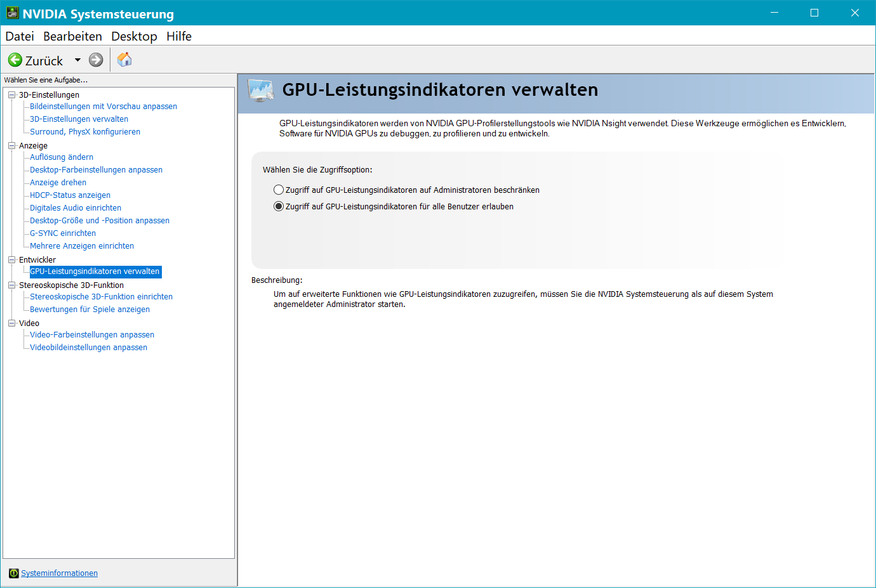The image size is (876, 588).
Task: Click the NVIDIA logo in title bar
Action: 13,13
